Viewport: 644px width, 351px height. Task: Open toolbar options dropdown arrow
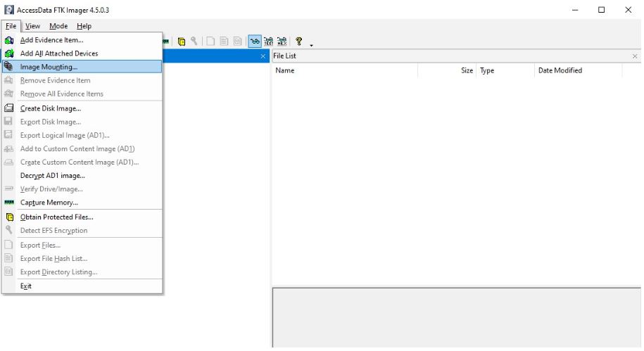[x=311, y=45]
